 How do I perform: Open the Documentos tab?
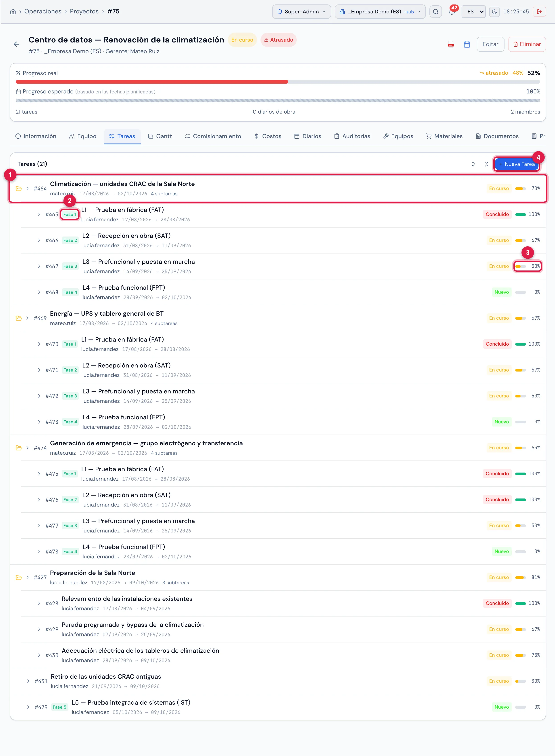pyautogui.click(x=497, y=136)
